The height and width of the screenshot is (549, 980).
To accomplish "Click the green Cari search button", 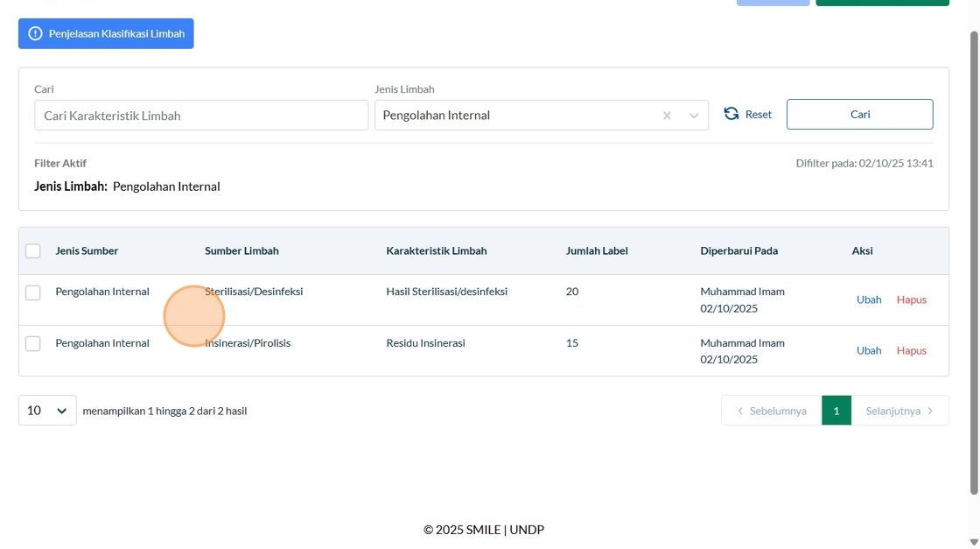I will click(859, 115).
